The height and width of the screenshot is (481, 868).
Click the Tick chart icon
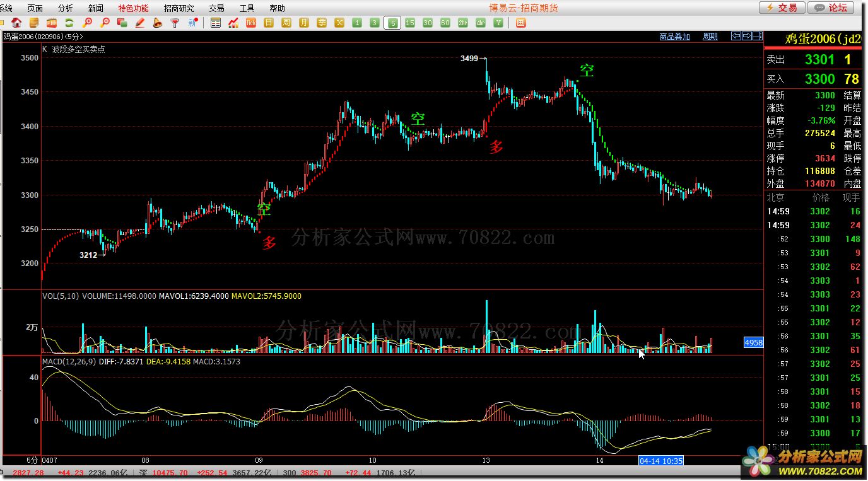(251, 23)
